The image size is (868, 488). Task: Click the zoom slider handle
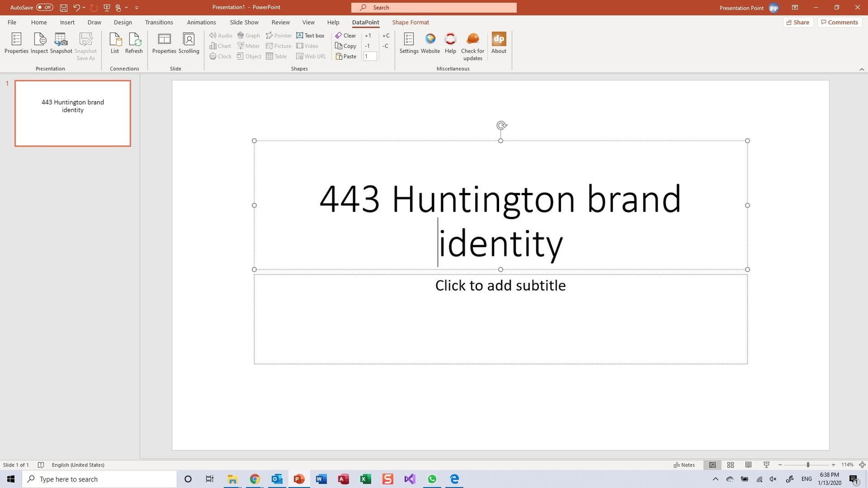tap(808, 465)
